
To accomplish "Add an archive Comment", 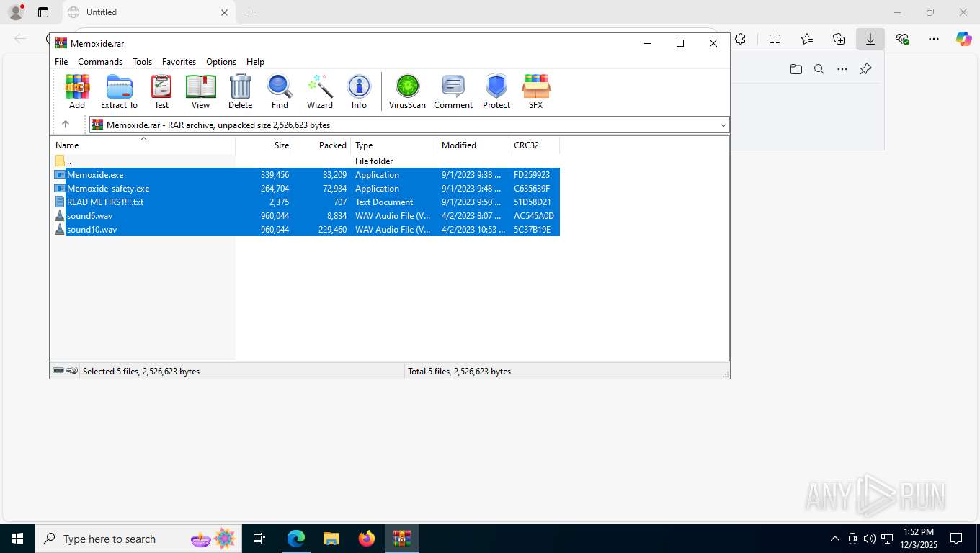I will [x=453, y=91].
